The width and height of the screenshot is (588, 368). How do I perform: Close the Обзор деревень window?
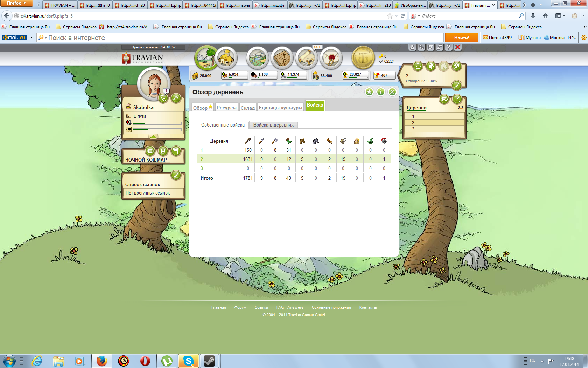click(392, 92)
